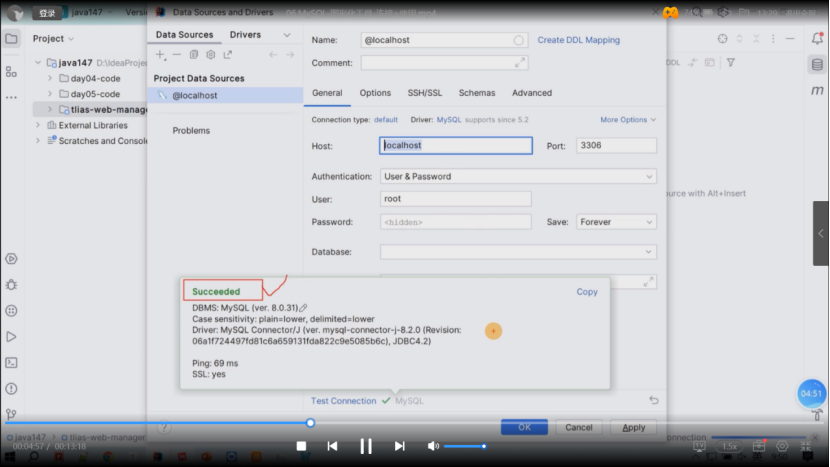Open the Project tool window folder icon
The image size is (830, 467).
[11, 39]
